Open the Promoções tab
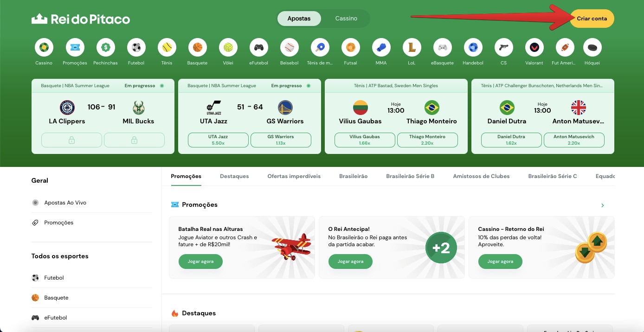The width and height of the screenshot is (644, 332). 186,176
